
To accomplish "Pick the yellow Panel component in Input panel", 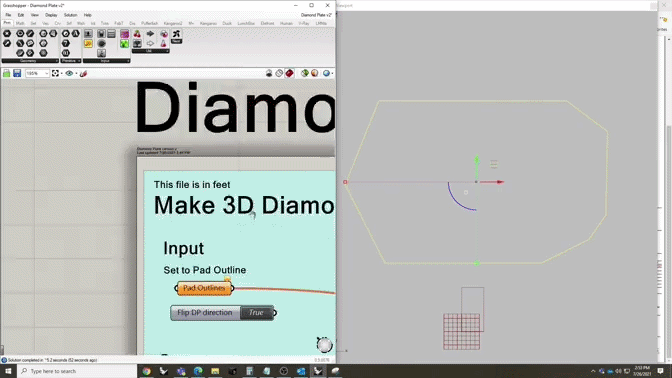I will (x=88, y=43).
